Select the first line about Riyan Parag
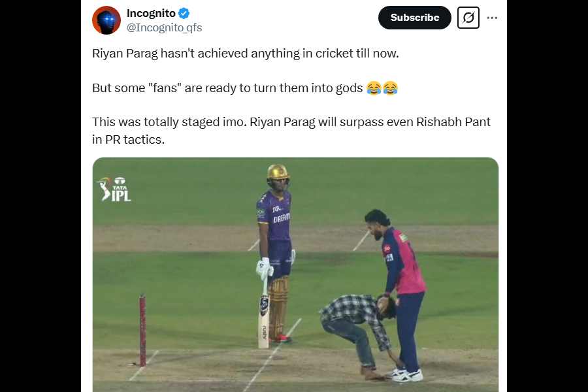The image size is (588, 392). click(246, 54)
